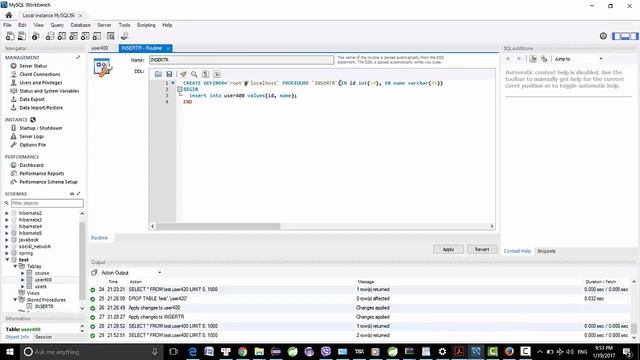
Task: Open Client Connections
Action: [40, 74]
